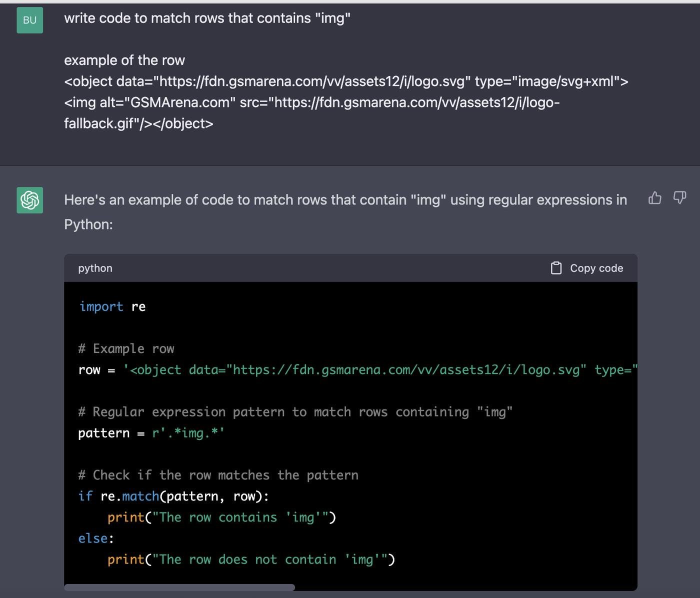Grab the code block's horizontal scrollbar
This screenshot has width=700, height=598.
(x=179, y=587)
